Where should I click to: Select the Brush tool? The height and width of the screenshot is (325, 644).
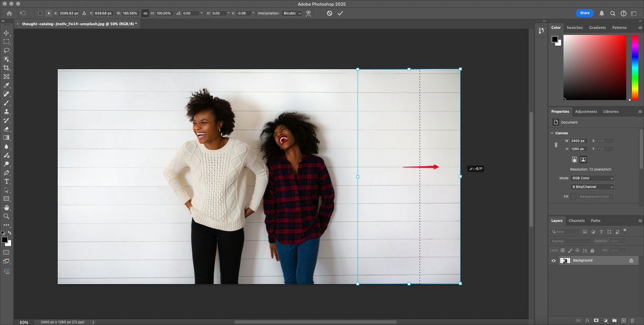pos(7,103)
